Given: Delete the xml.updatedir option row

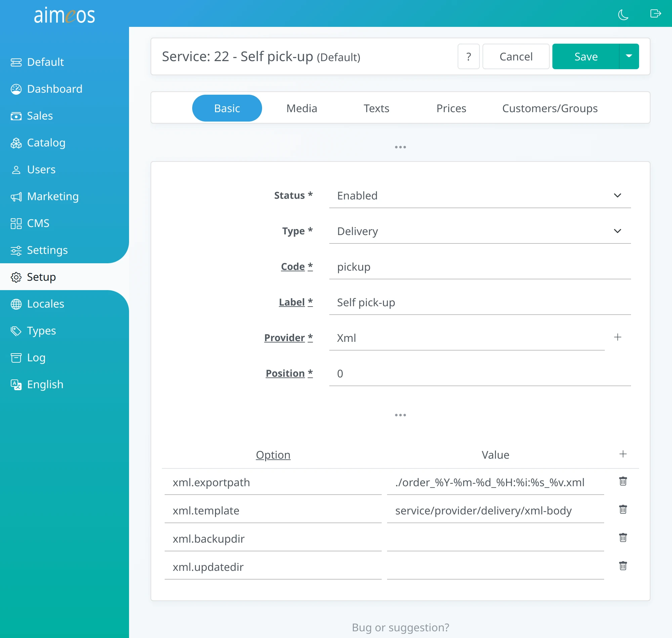Looking at the screenshot, I should point(623,565).
